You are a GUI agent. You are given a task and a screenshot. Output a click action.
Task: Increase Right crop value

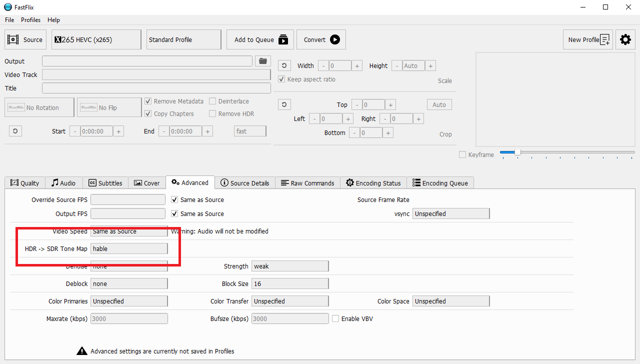[418, 118]
